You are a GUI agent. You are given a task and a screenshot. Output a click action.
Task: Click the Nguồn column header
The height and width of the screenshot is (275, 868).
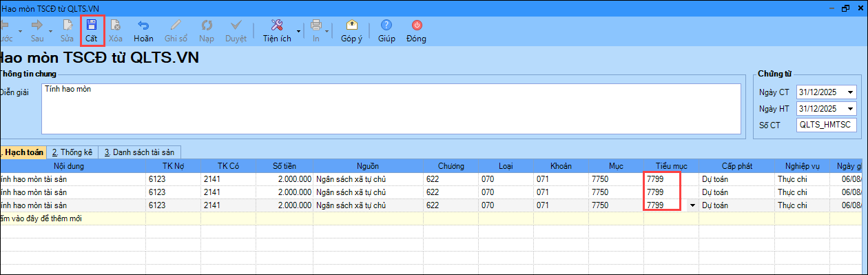click(369, 166)
